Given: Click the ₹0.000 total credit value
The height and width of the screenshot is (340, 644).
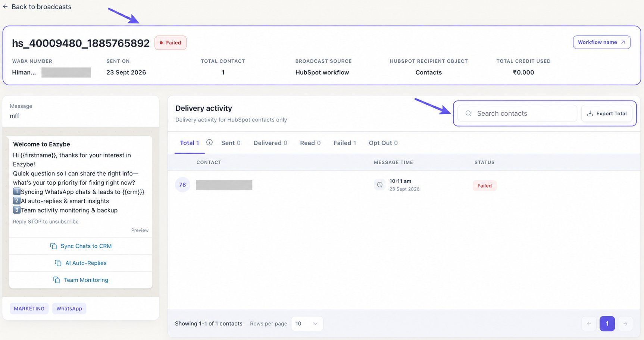Looking at the screenshot, I should (x=523, y=72).
